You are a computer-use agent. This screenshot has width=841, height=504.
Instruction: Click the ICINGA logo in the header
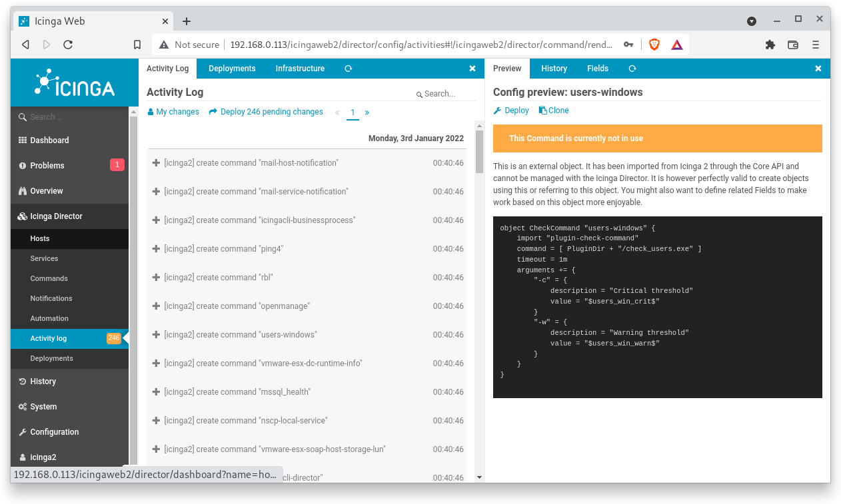tap(74, 82)
